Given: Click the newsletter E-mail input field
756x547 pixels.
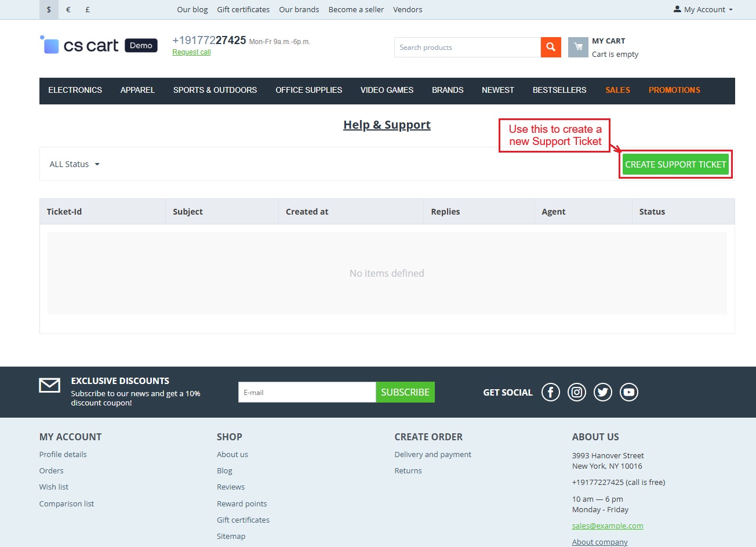Looking at the screenshot, I should click(x=307, y=393).
